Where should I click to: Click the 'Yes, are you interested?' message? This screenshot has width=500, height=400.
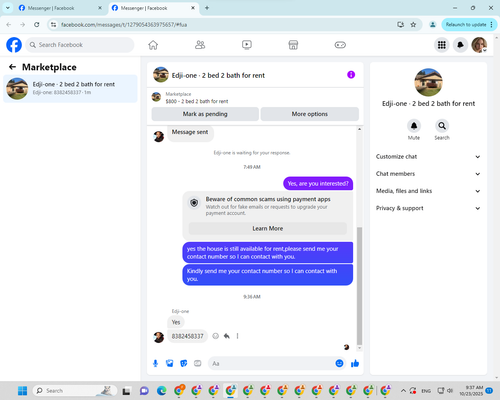tap(318, 184)
